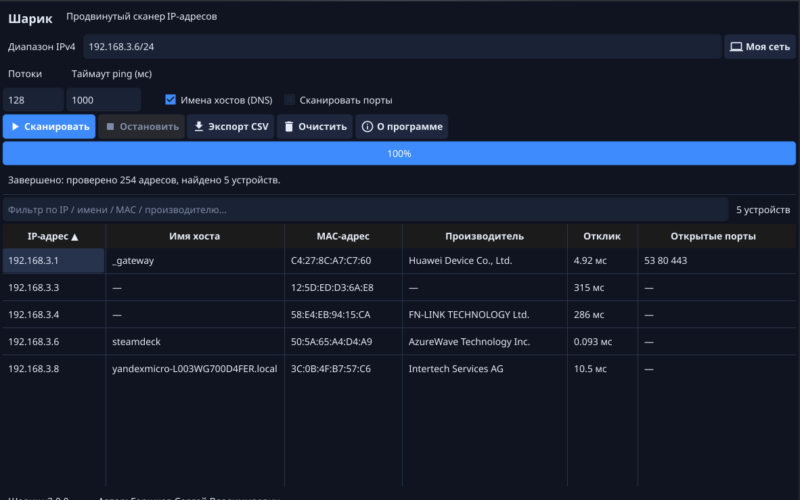
Task: Click the filter by IP / имени / MAC field
Action: click(x=365, y=210)
